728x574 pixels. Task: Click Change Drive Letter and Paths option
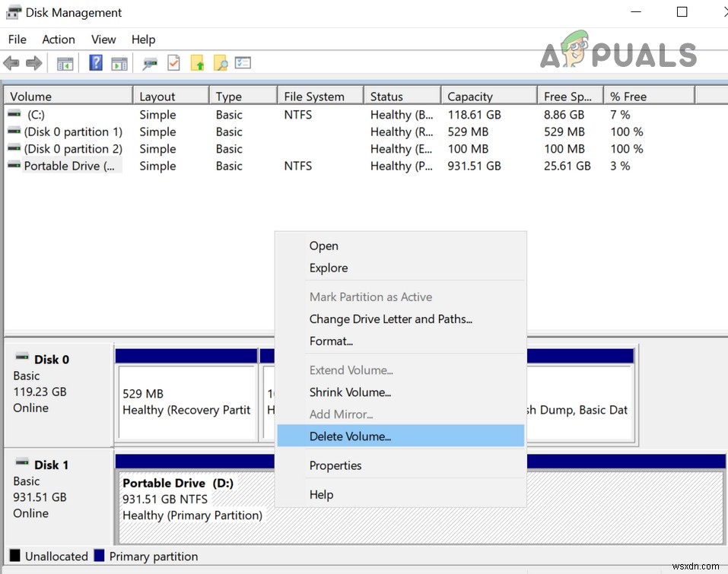[x=391, y=319]
